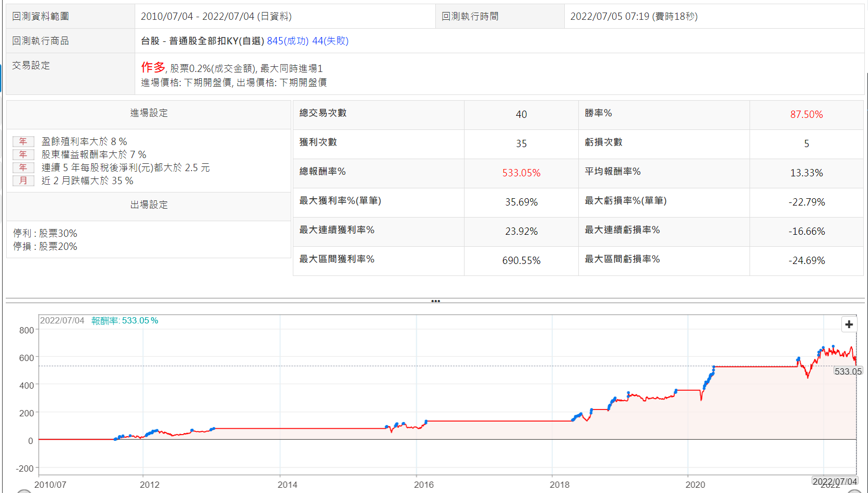The image size is (868, 493).
Task: Click the 年 tag beside 盈餘殖利率大於 8 %
Action: [23, 141]
